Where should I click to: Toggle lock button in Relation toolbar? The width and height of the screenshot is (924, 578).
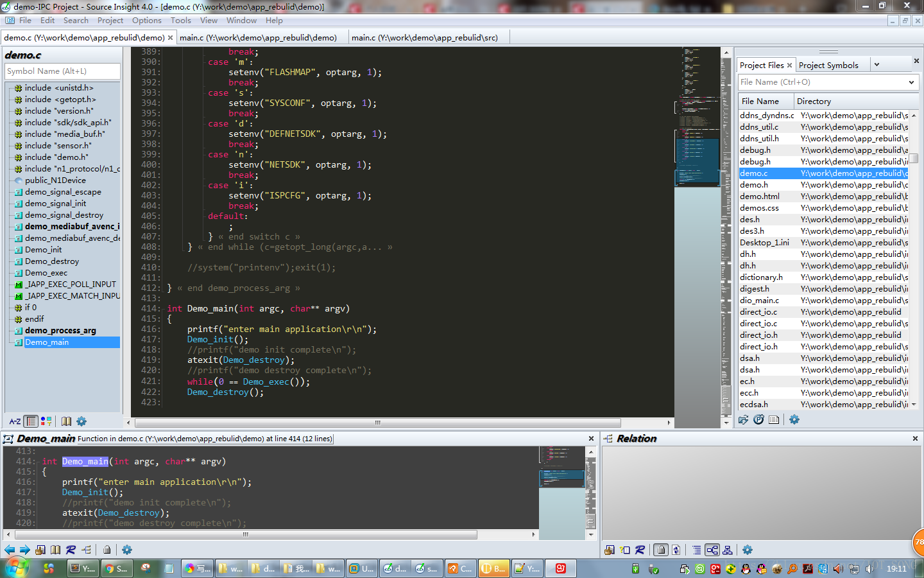(661, 550)
